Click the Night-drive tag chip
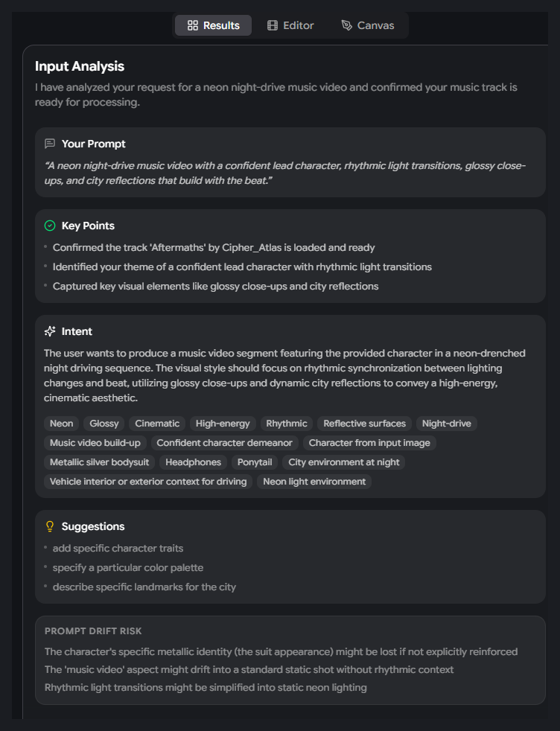The width and height of the screenshot is (560, 731). click(x=447, y=424)
